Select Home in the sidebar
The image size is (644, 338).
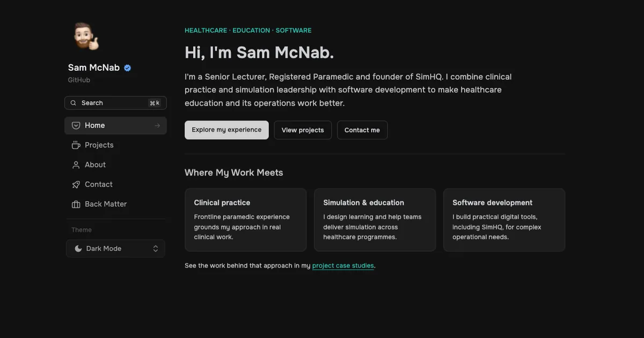pyautogui.click(x=115, y=126)
